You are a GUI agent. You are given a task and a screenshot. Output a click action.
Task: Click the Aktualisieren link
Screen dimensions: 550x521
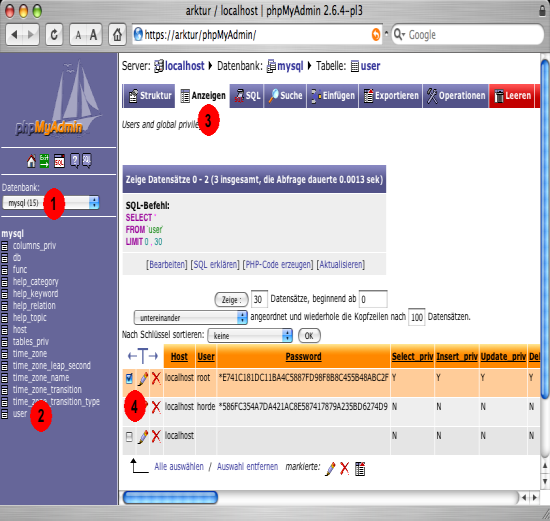click(x=341, y=264)
